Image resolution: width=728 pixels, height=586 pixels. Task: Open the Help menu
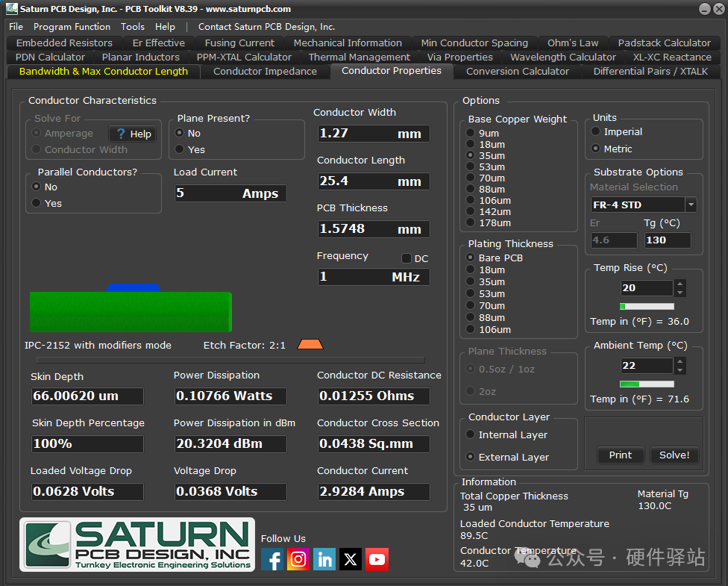(x=165, y=26)
